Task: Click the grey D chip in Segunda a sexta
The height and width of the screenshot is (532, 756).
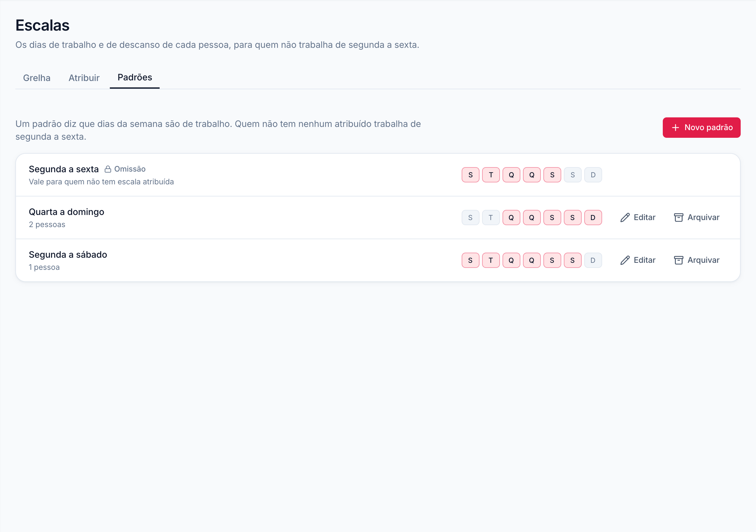Action: coord(593,175)
